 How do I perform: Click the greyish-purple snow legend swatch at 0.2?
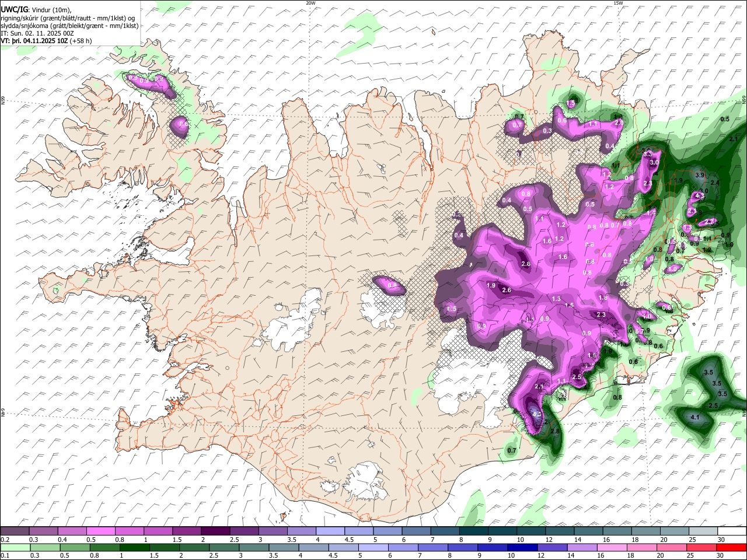point(15,531)
